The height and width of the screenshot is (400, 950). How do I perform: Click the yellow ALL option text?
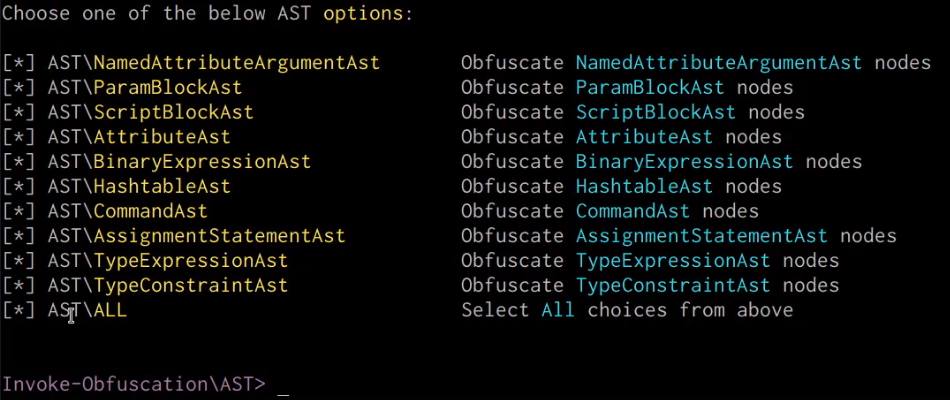110,310
